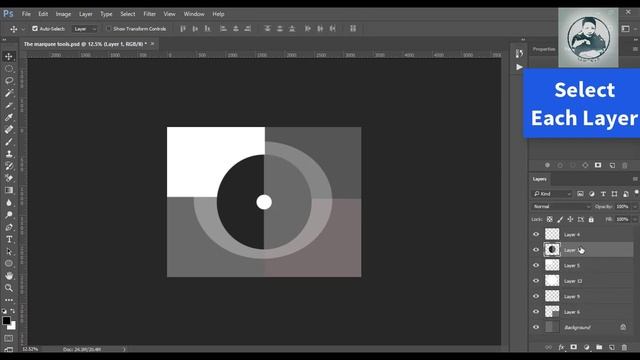640x360 pixels.
Task: Select the Ellipse shape tool
Action: tap(9, 263)
